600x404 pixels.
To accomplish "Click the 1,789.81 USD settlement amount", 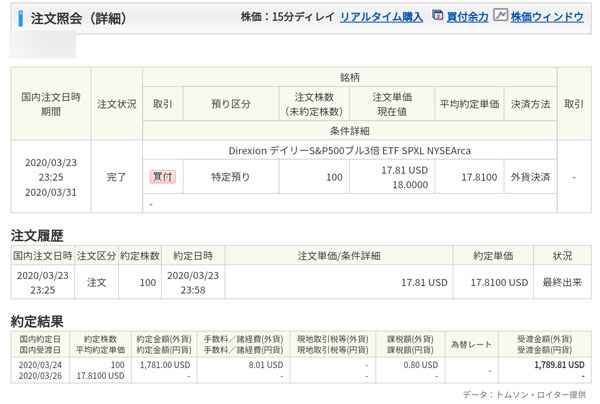I will point(557,365).
